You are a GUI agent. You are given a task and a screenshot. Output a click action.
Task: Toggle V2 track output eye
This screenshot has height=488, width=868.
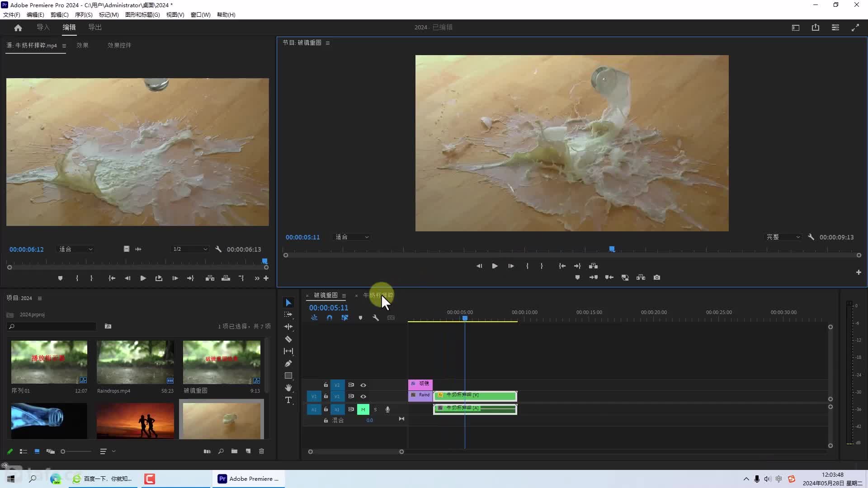tap(363, 385)
